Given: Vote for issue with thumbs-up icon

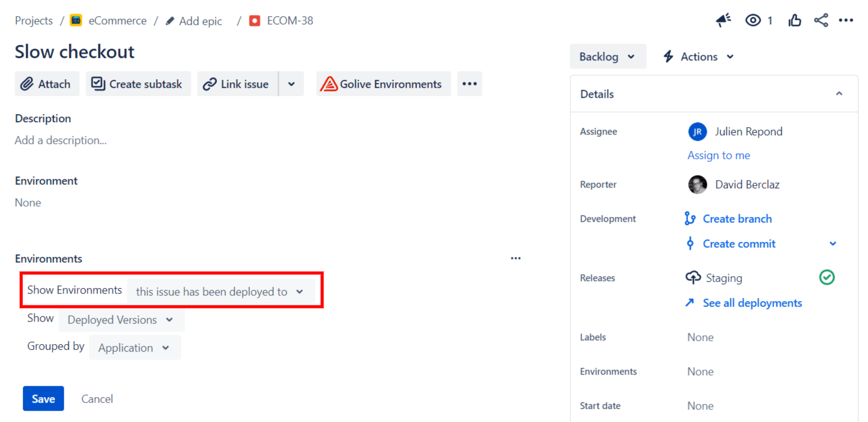Looking at the screenshot, I should click(x=794, y=21).
